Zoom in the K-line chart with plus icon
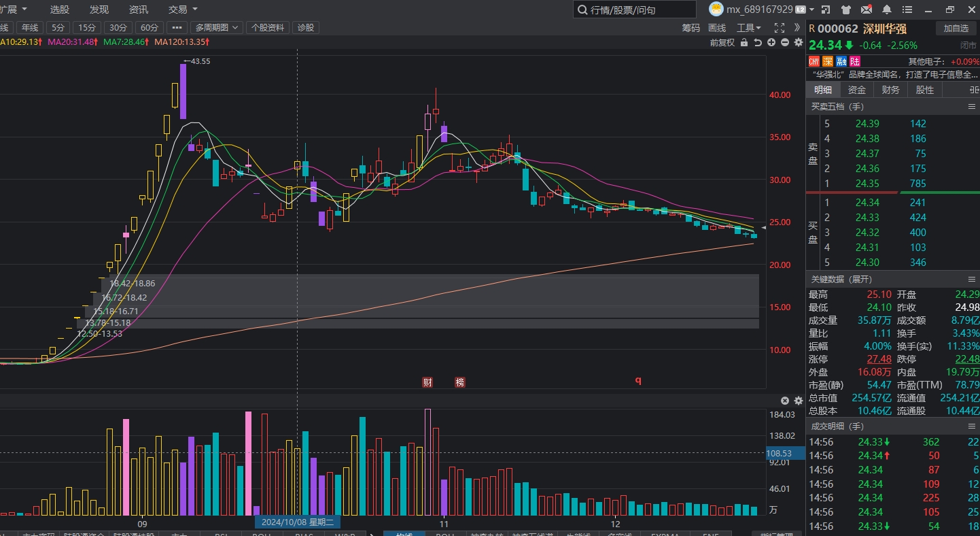 tap(771, 43)
